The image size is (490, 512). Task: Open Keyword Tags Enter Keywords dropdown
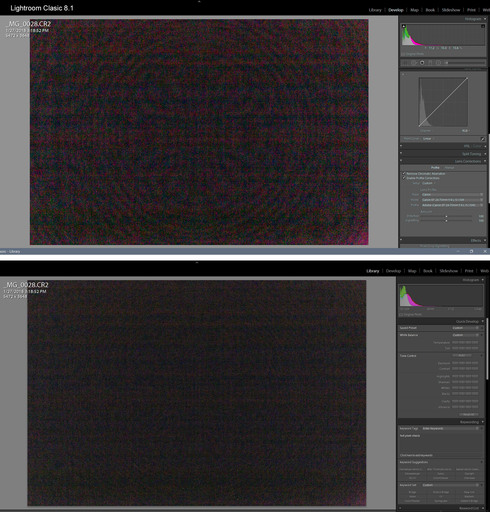[x=451, y=428]
